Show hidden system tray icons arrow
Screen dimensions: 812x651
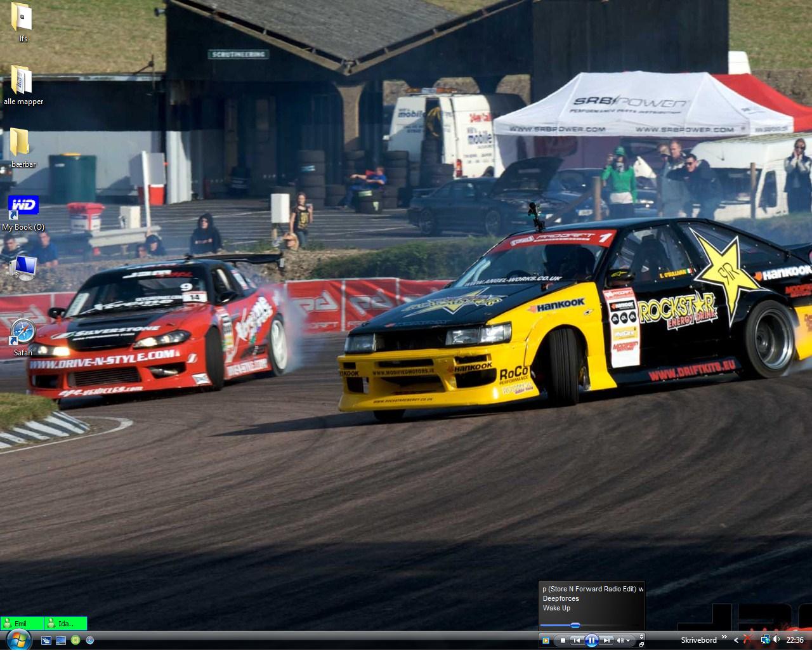[x=736, y=641]
